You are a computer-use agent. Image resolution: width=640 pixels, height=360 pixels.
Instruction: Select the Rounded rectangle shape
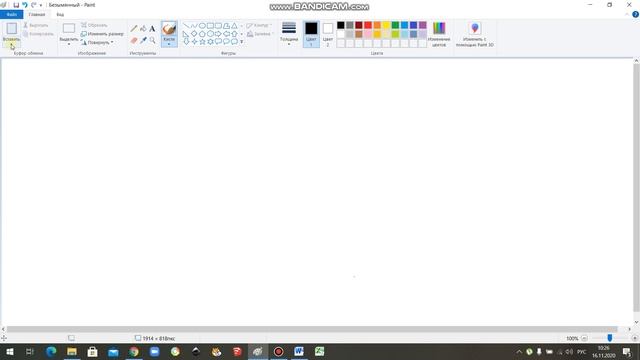click(x=218, y=26)
